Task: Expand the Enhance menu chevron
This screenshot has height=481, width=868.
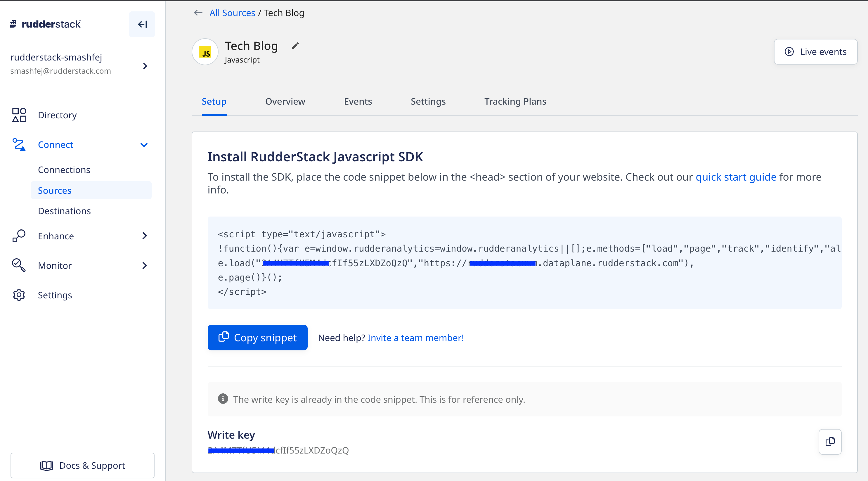Action: (x=145, y=236)
